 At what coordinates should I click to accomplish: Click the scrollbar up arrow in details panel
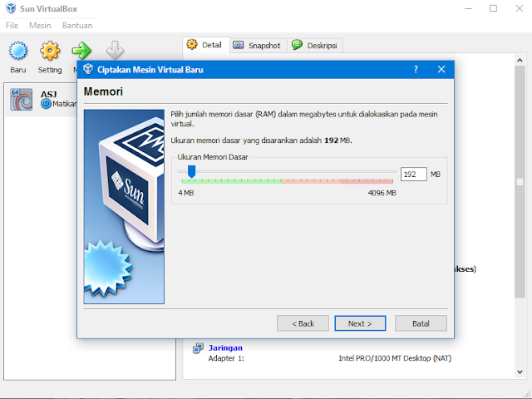(520, 61)
